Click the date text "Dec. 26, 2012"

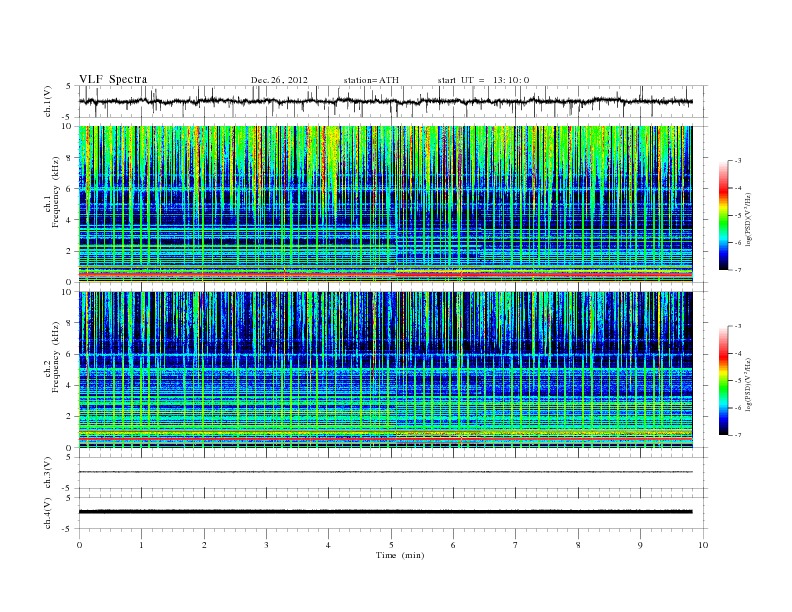click(279, 80)
